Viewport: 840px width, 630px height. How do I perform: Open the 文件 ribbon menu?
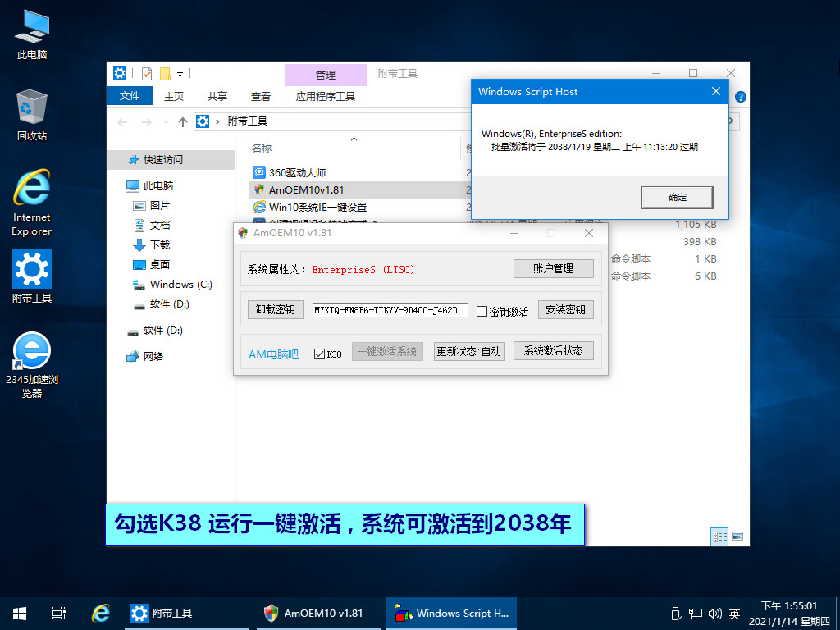pos(130,96)
